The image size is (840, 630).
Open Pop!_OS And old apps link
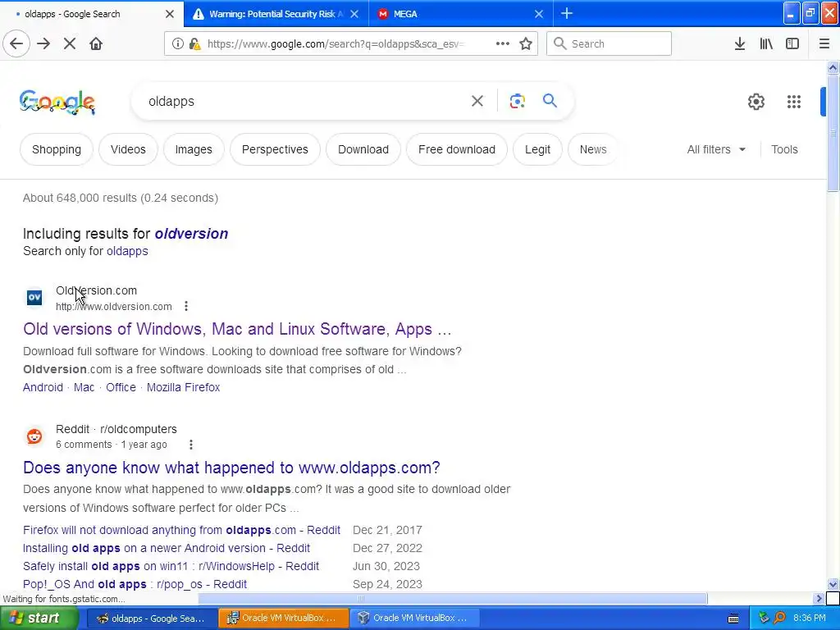tap(135, 584)
